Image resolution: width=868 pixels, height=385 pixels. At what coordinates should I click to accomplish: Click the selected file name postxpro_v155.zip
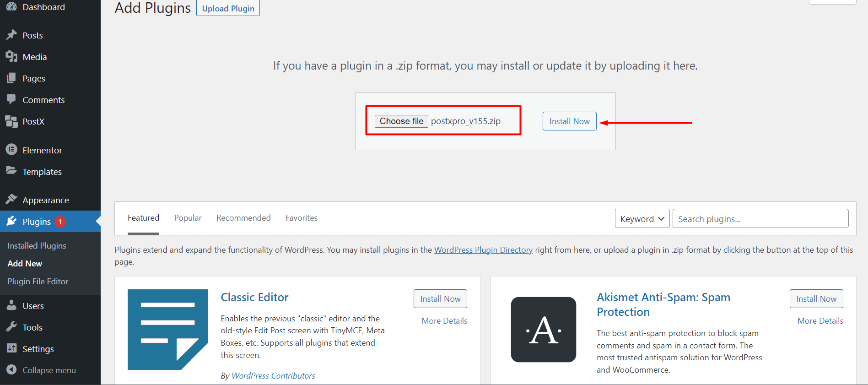(466, 121)
